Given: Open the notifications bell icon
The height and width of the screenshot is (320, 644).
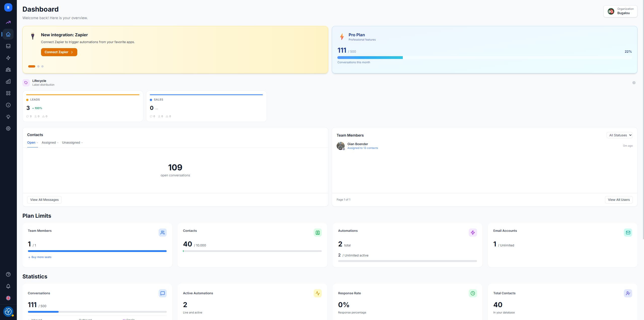Looking at the screenshot, I should tap(8, 286).
